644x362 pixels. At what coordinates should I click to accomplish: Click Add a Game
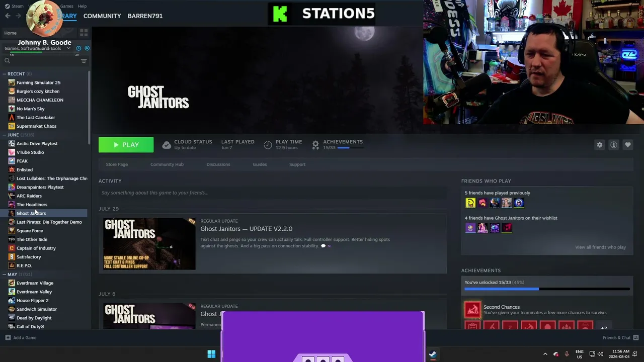click(x=21, y=337)
